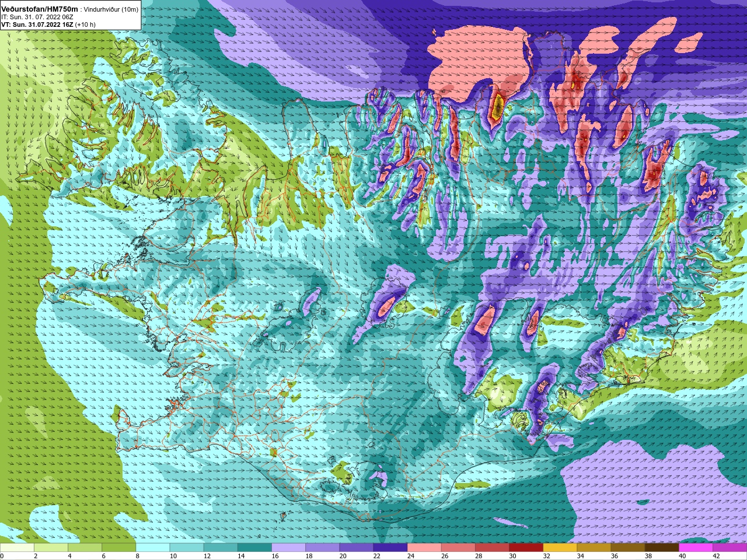
Task: Pick the 40–42 bright magenta legend swatch
Action: click(x=696, y=547)
